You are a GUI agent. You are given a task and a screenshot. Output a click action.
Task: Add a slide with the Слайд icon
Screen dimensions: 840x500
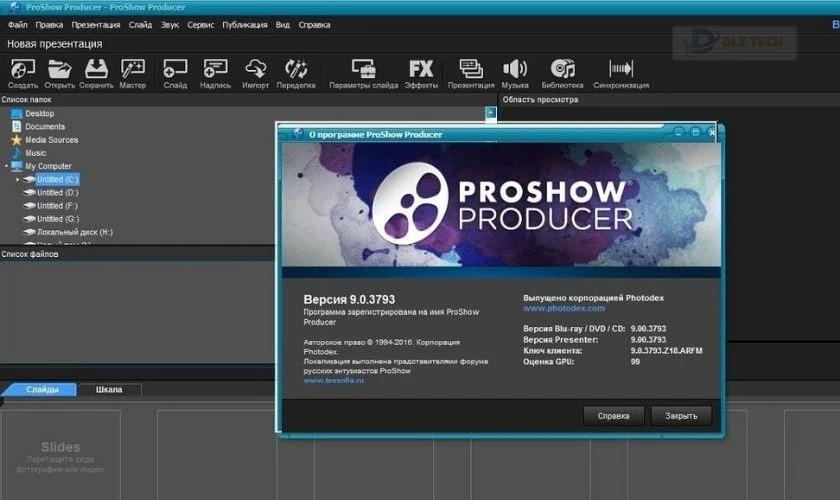click(175, 73)
